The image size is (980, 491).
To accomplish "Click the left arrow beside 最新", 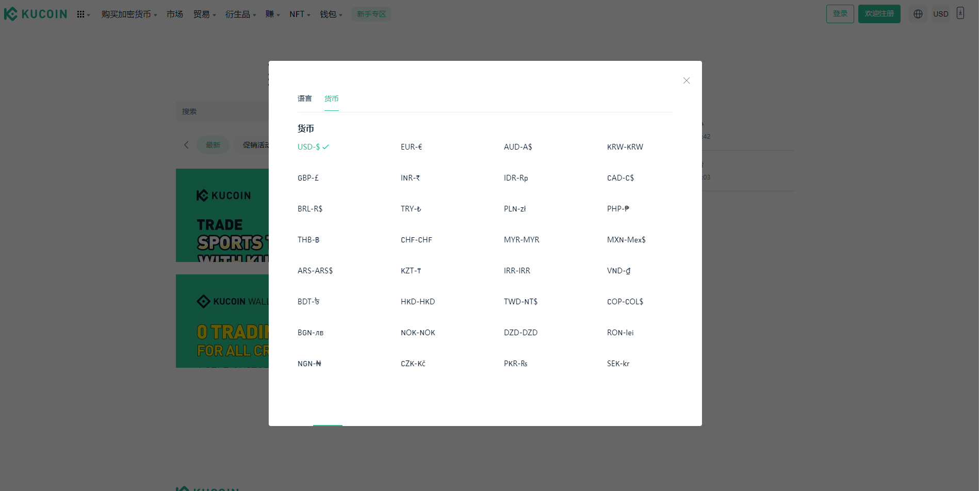I will [186, 145].
